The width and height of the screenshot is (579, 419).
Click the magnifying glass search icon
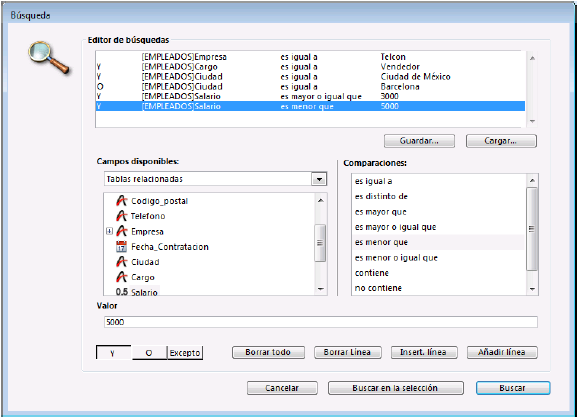49,58
